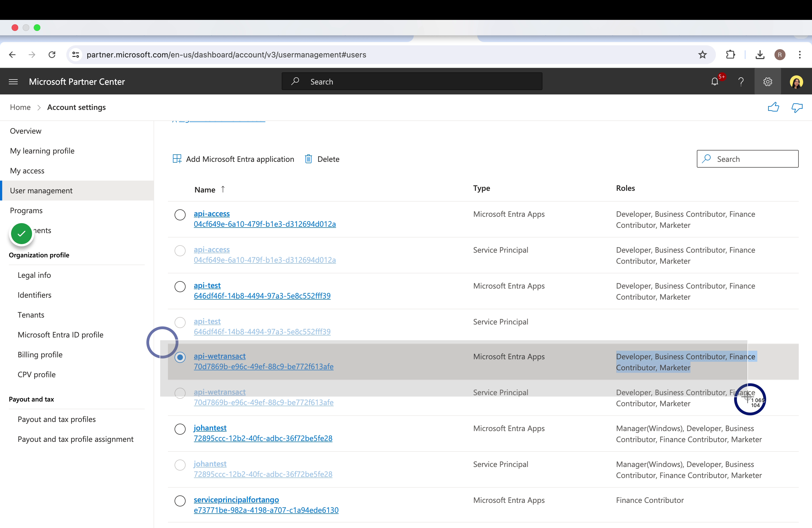
Task: Click the Delete button
Action: point(322,159)
